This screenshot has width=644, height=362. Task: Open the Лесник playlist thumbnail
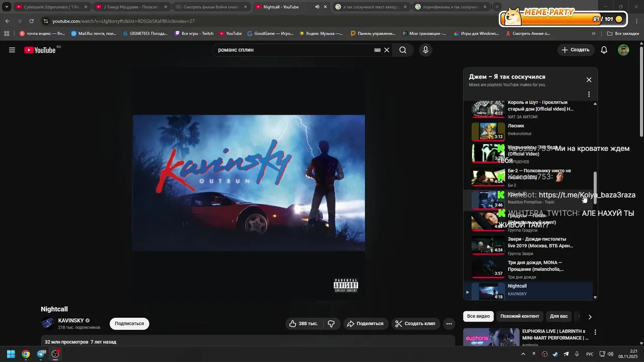[x=488, y=132]
